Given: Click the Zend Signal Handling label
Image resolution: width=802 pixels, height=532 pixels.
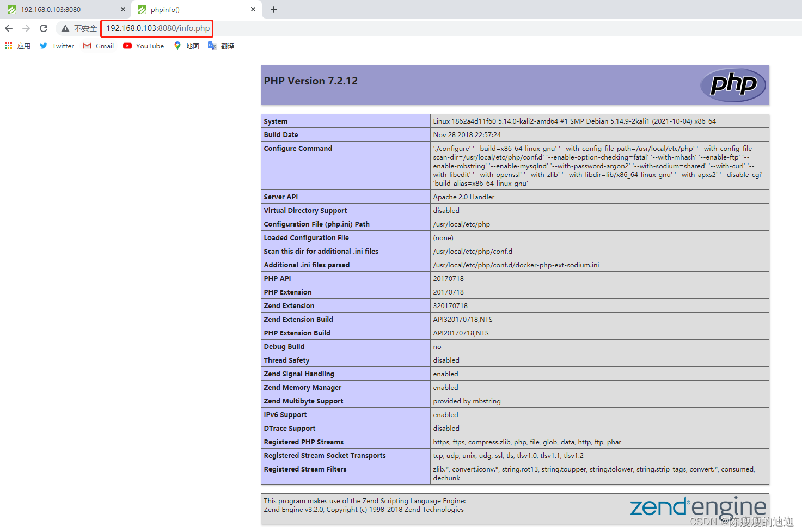Looking at the screenshot, I should pos(299,374).
